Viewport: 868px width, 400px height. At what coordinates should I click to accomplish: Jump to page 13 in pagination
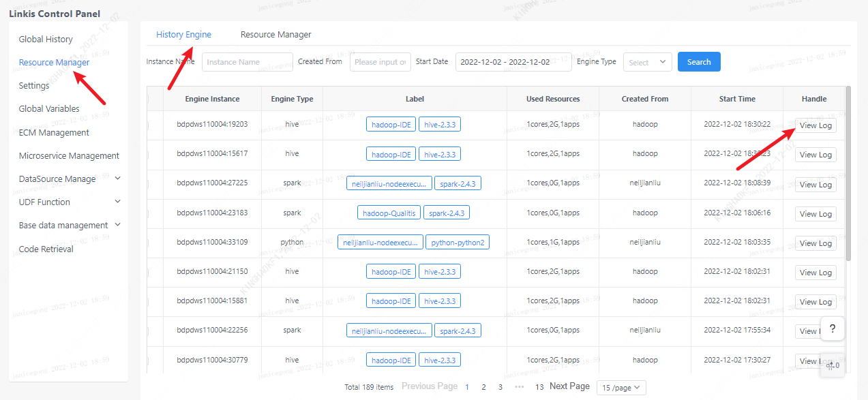click(539, 387)
